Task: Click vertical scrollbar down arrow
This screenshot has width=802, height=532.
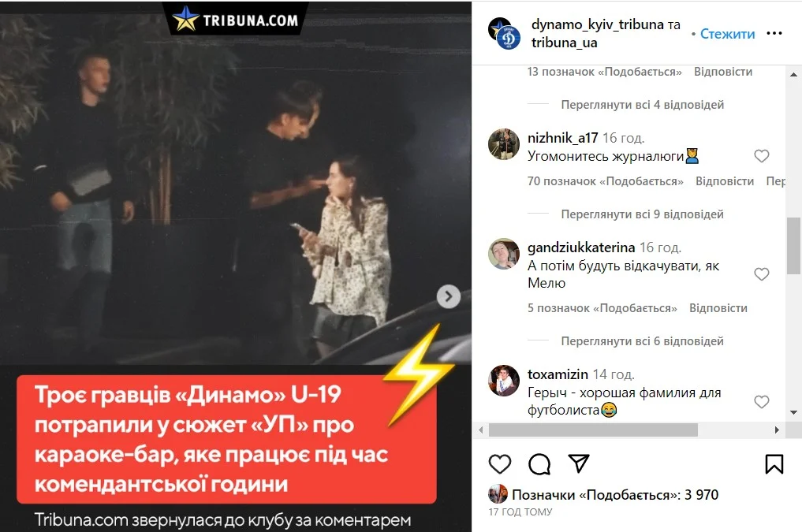Action: (x=794, y=412)
